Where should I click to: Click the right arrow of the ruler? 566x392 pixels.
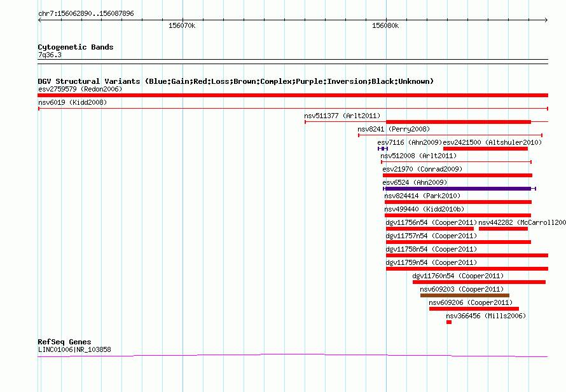(546, 20)
